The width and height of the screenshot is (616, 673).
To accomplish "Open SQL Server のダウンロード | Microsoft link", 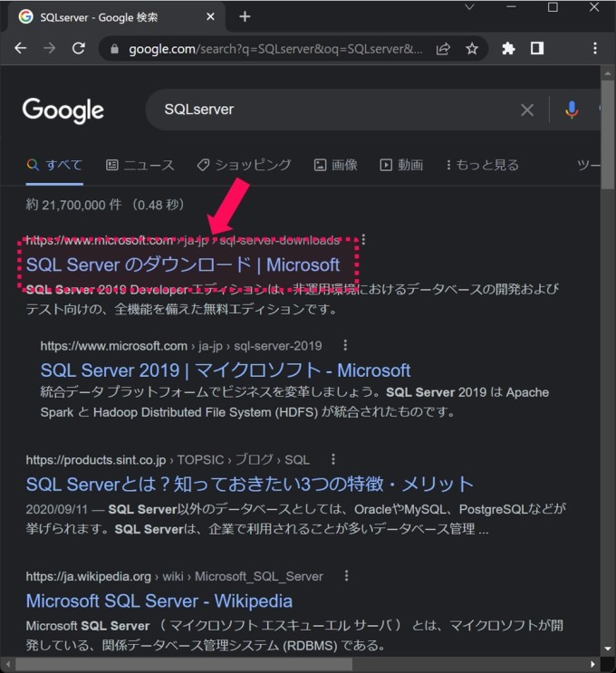I will click(x=183, y=264).
